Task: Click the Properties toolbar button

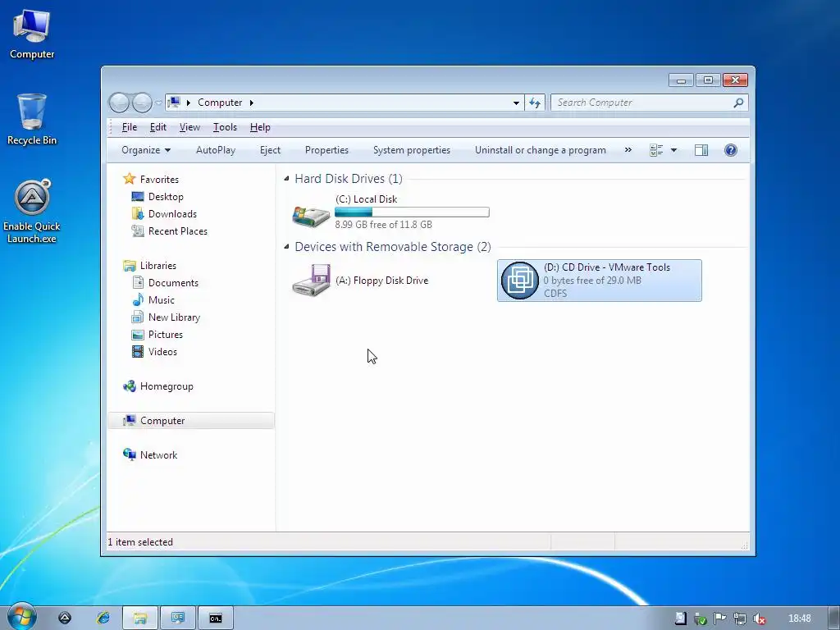Action: [326, 150]
